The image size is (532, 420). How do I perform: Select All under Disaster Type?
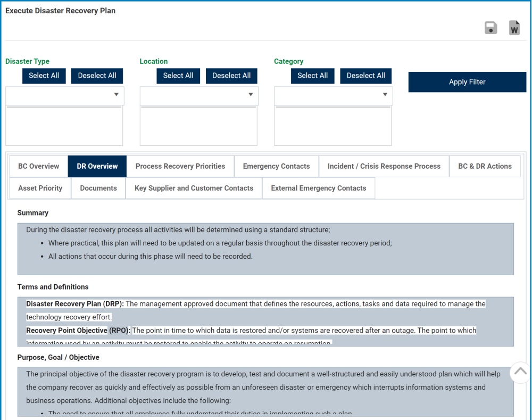coord(44,76)
